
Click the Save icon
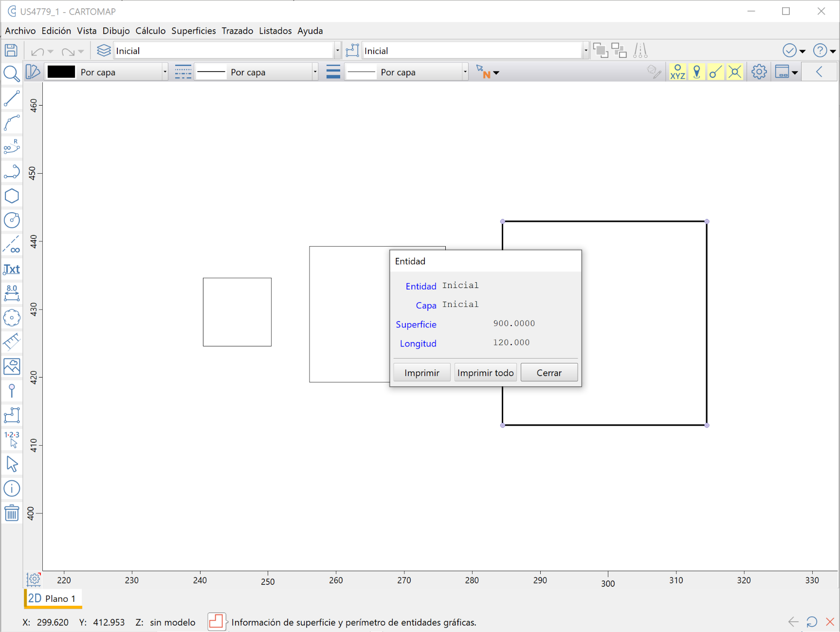(11, 51)
